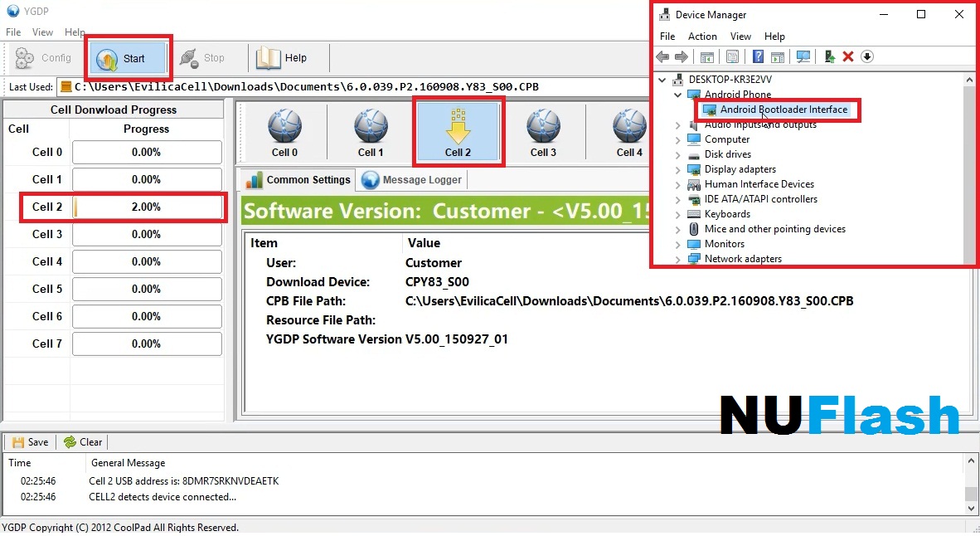The height and width of the screenshot is (536, 980).
Task: Click the Progress column header
Action: (x=146, y=129)
